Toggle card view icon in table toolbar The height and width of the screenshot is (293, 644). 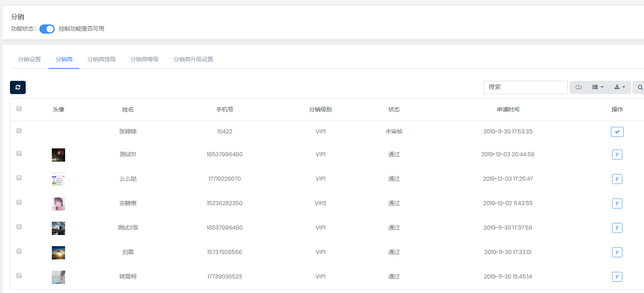(578, 87)
